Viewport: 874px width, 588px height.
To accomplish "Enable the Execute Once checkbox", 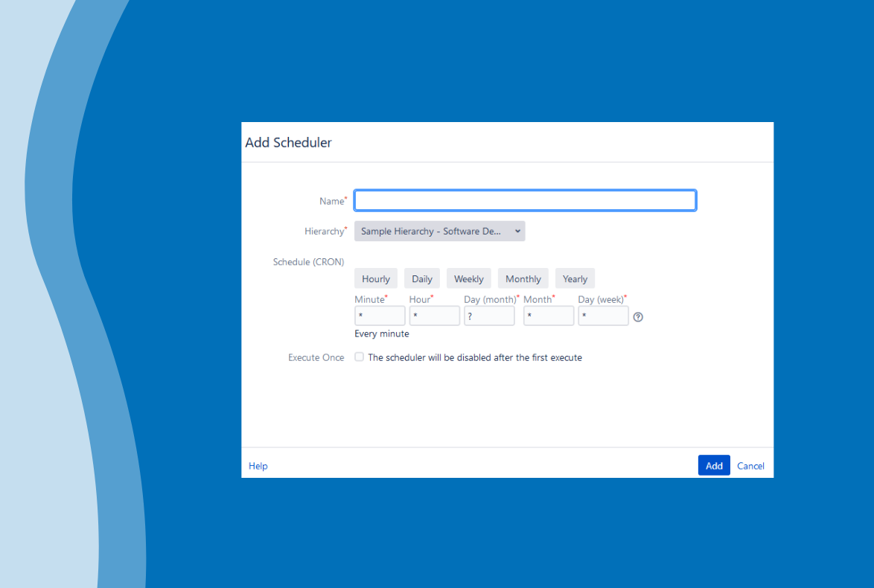I will coord(359,357).
